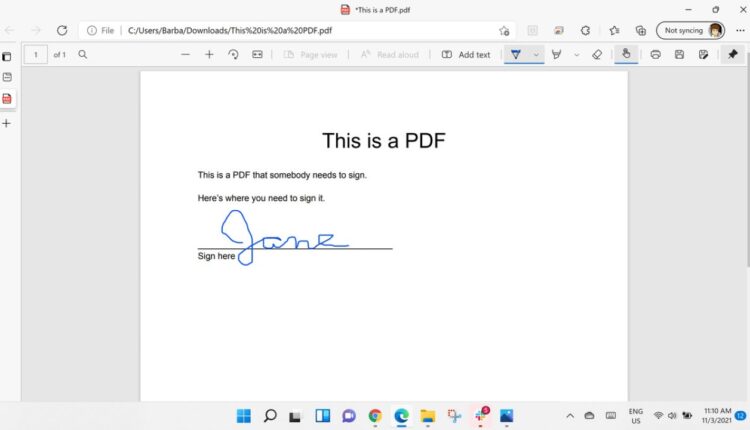Pin the PDF toolbar
The width and height of the screenshot is (750, 430).
(733, 55)
